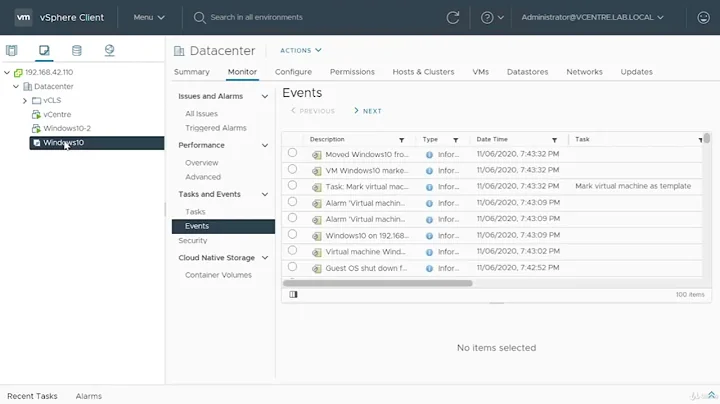
Task: Click the vCLS folder icon
Action: point(36,101)
